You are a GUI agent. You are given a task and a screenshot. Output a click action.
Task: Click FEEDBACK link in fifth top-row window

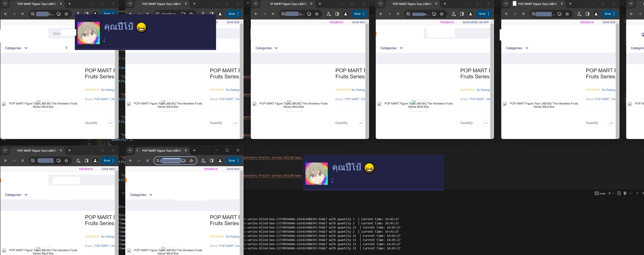pos(587,22)
